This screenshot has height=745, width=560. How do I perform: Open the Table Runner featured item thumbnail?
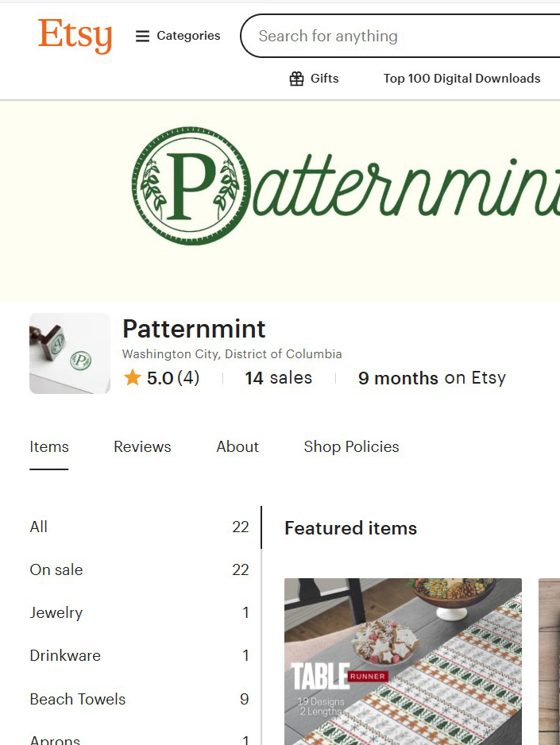pos(403,661)
